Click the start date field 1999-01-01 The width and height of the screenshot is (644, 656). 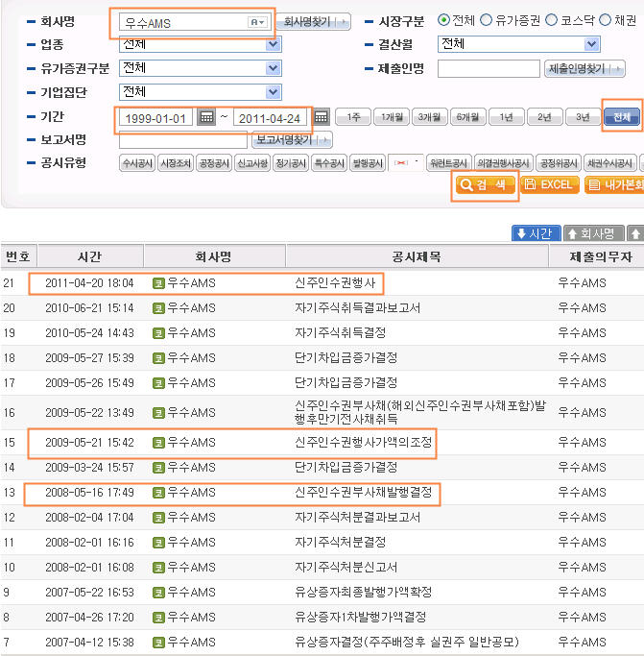pos(155,117)
